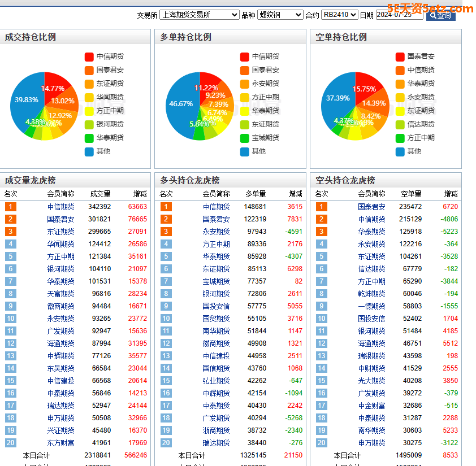Click the 成交量 column header in 成交量龙虎榜

(100, 194)
